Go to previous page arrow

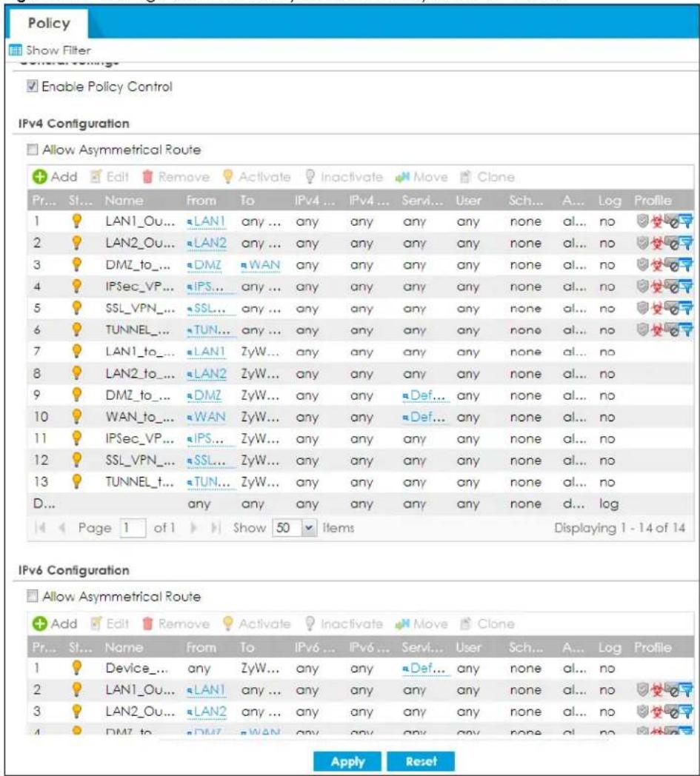pyautogui.click(x=62, y=528)
